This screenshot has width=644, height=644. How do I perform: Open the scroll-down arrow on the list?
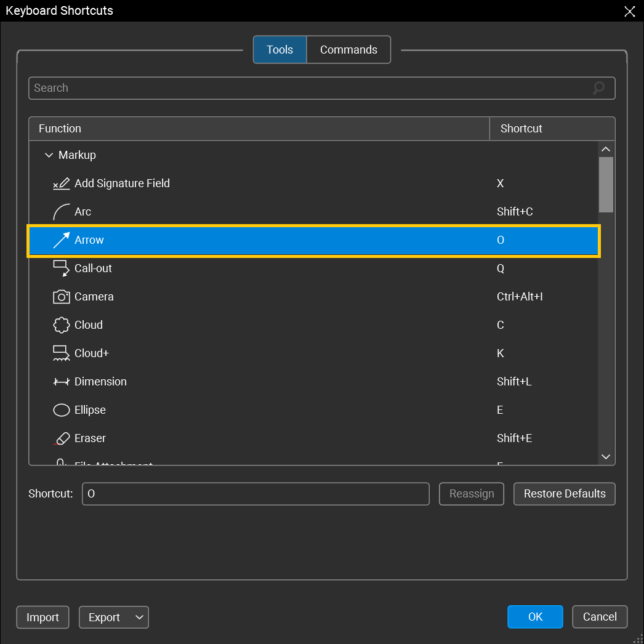click(606, 457)
